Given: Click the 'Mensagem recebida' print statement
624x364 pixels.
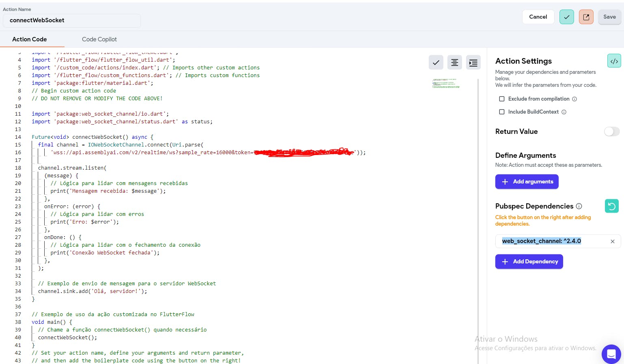Looking at the screenshot, I should (108, 191).
